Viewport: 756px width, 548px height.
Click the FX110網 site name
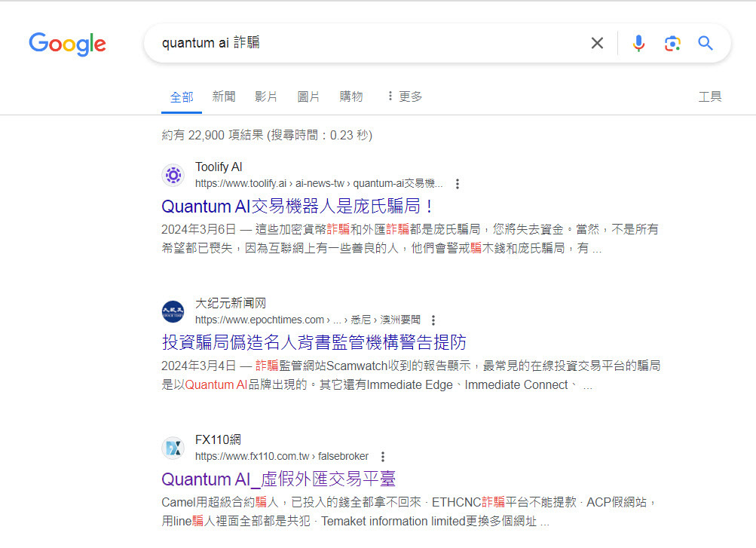tap(218, 439)
